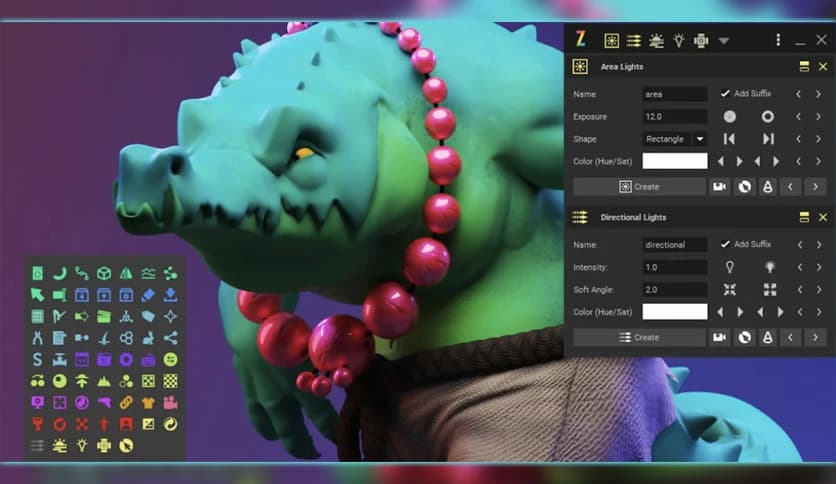836x484 pixels.
Task: Expand the toolbar overflow dropdown arrow
Action: [724, 41]
